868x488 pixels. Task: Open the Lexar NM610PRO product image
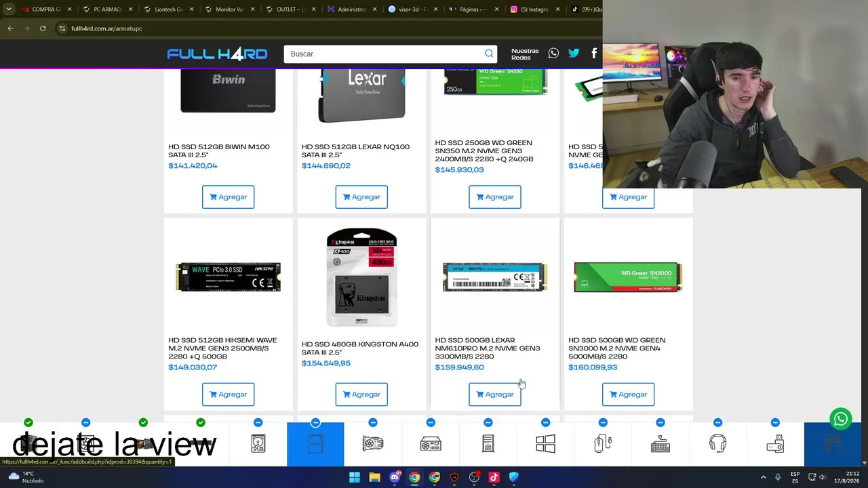click(495, 277)
